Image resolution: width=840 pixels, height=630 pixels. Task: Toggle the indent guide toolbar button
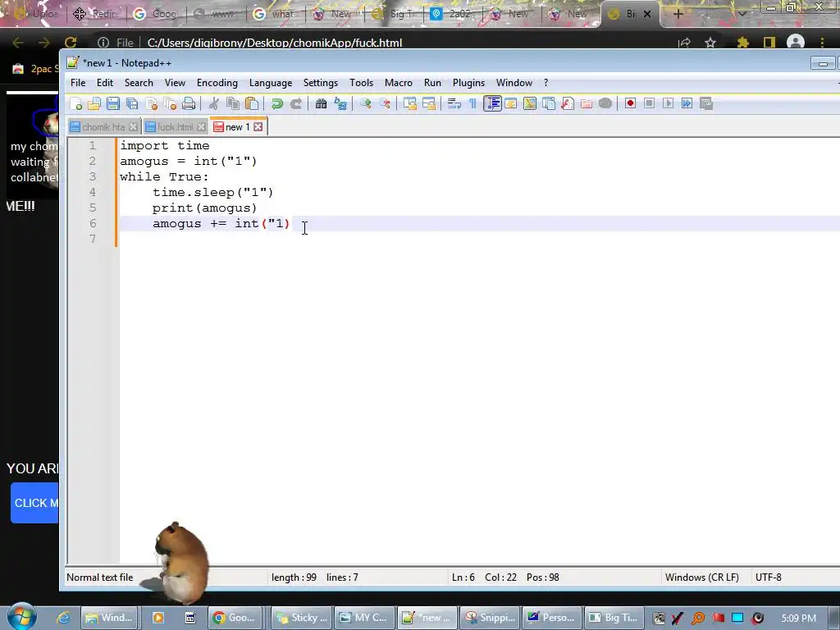coord(492,103)
